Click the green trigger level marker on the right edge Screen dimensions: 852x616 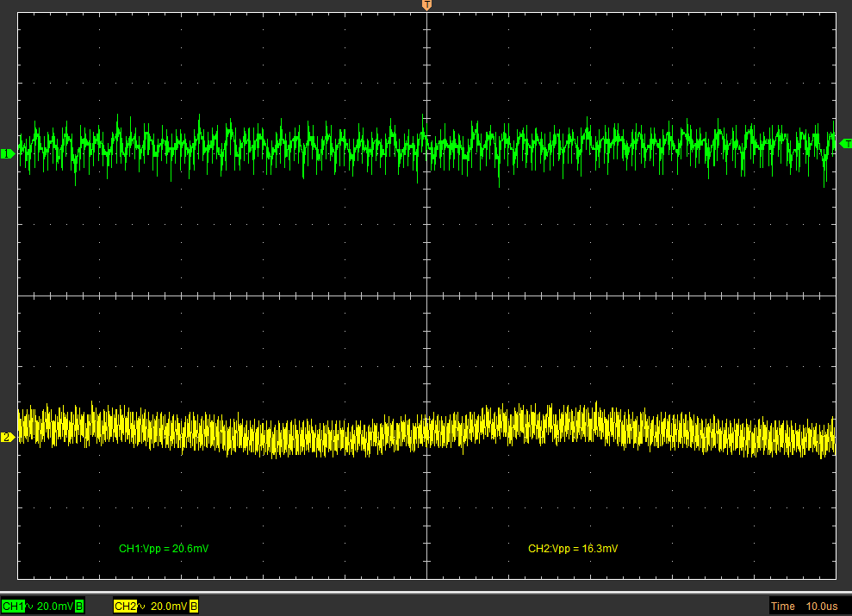(845, 143)
